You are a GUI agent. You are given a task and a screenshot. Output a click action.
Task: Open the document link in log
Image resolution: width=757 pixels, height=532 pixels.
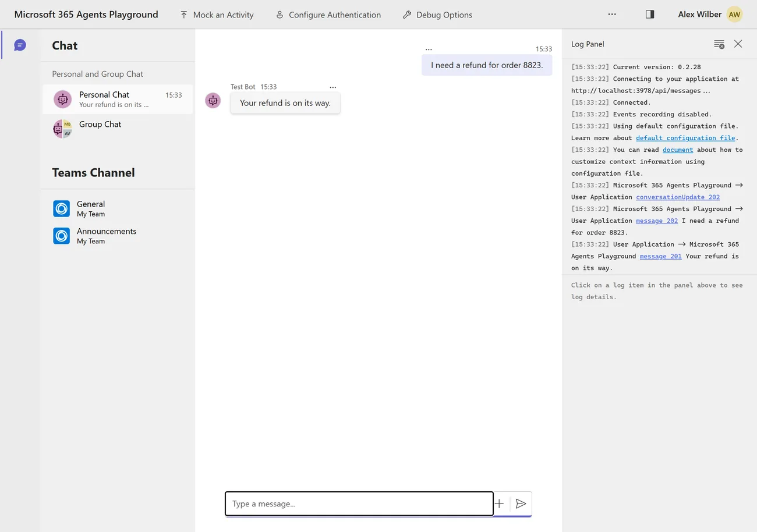coord(678,150)
